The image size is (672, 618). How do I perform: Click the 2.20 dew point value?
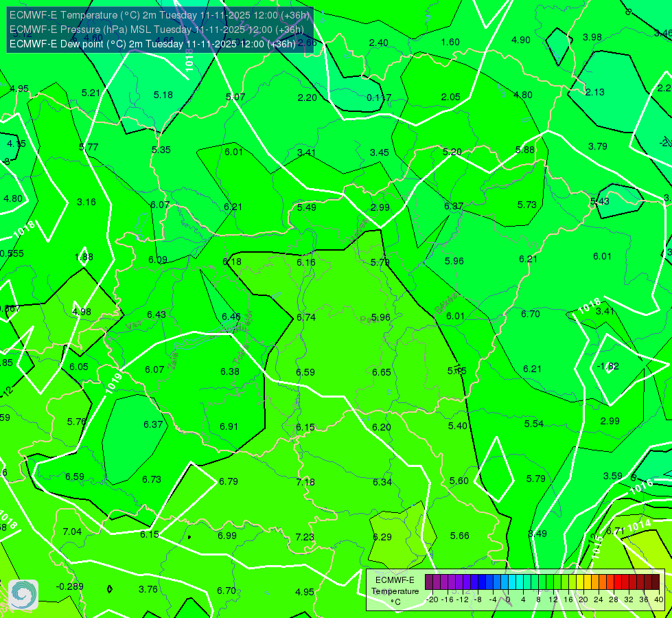pyautogui.click(x=308, y=98)
